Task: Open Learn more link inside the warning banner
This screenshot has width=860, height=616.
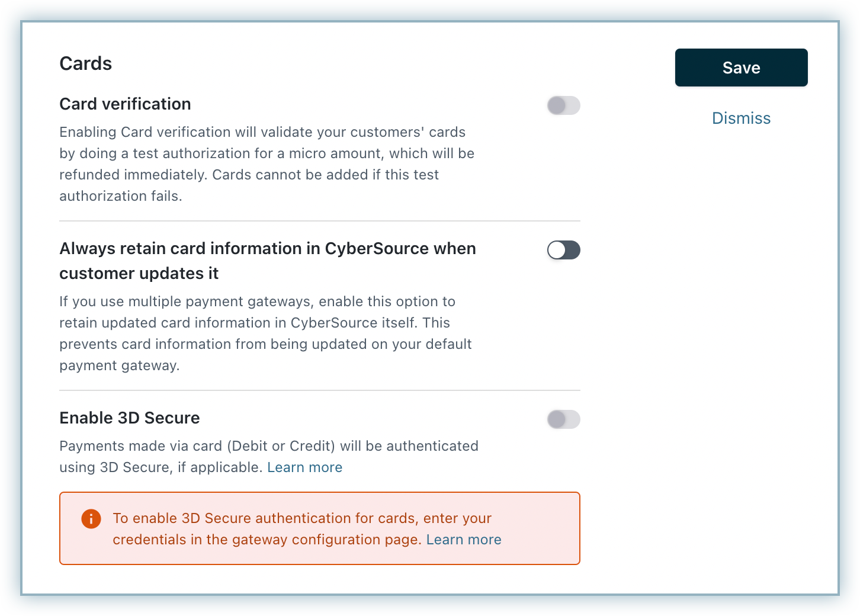Action: (464, 540)
